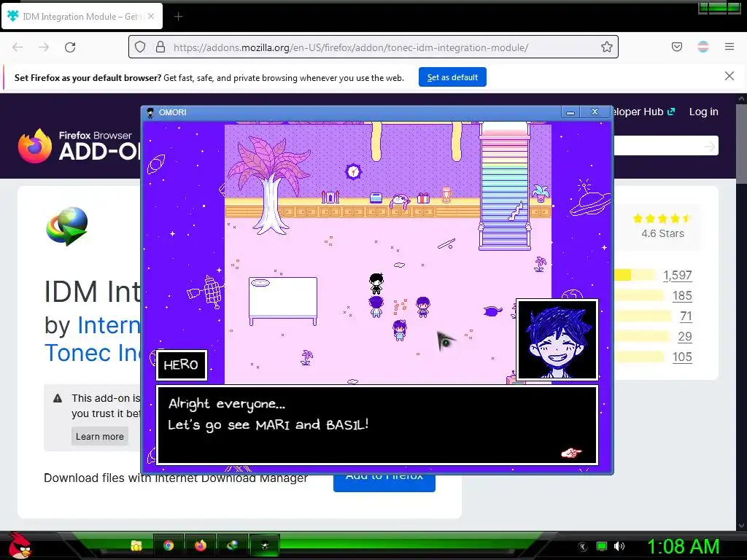
Task: Click the OMORI dialogue text box
Action: pos(377,425)
